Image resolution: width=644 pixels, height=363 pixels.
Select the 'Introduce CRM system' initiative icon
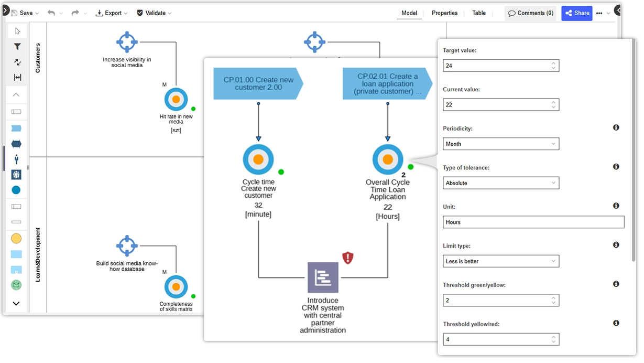tap(323, 277)
